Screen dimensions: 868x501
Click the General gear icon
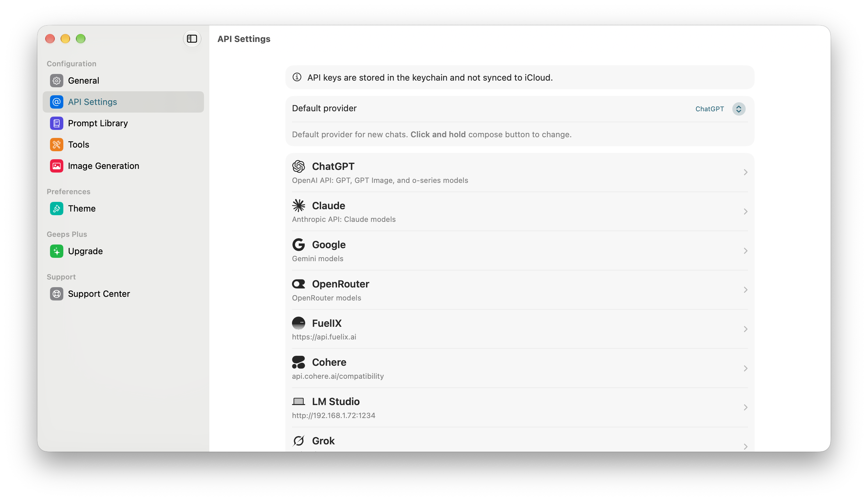point(56,81)
